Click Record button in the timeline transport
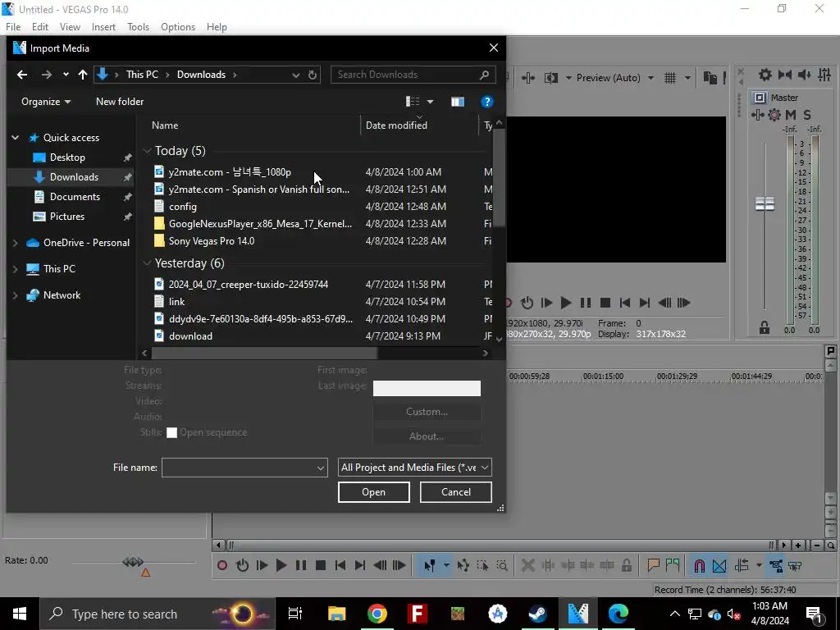 pos(222,565)
